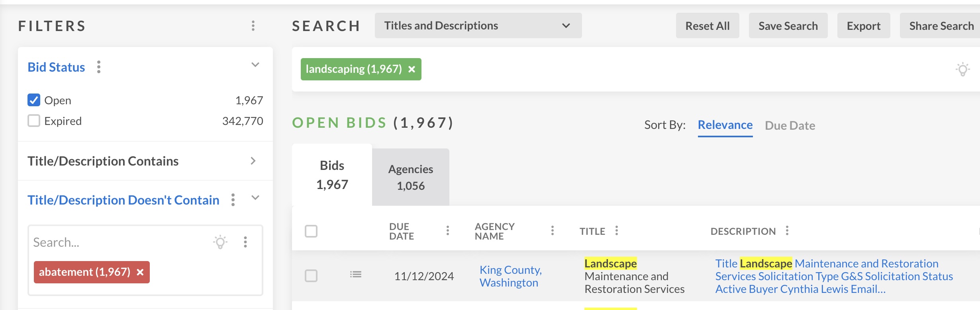Expand the Title/Description Contains filter
The width and height of the screenshot is (980, 310).
pyautogui.click(x=253, y=161)
